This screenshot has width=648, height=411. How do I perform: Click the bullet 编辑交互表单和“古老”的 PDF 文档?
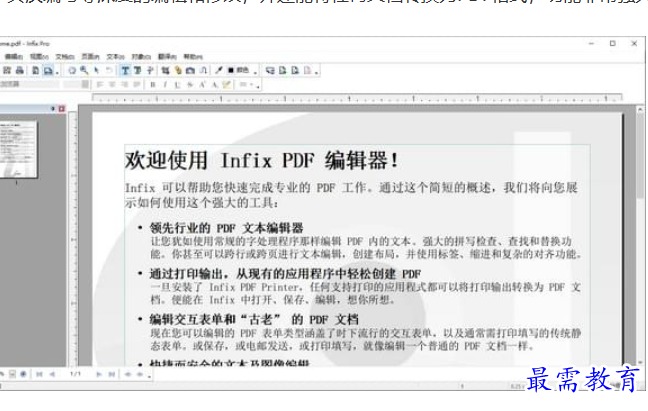coord(254,319)
